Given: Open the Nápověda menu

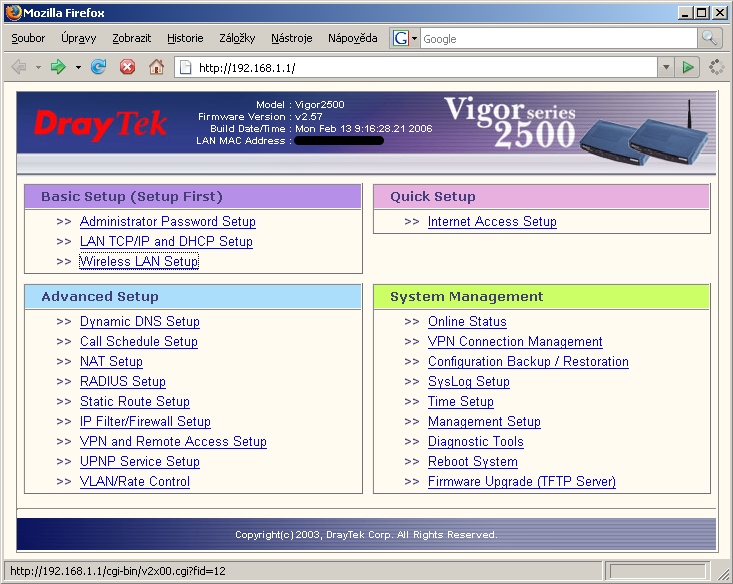Looking at the screenshot, I should (x=352, y=38).
